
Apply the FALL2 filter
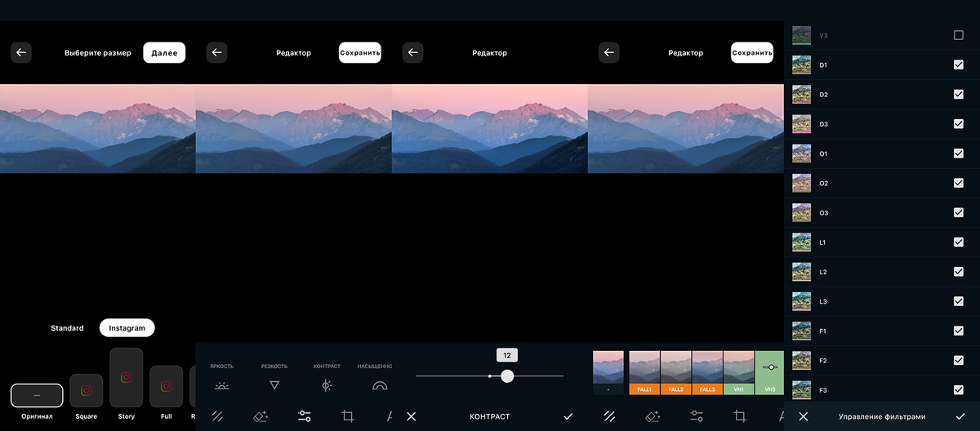[x=676, y=373]
